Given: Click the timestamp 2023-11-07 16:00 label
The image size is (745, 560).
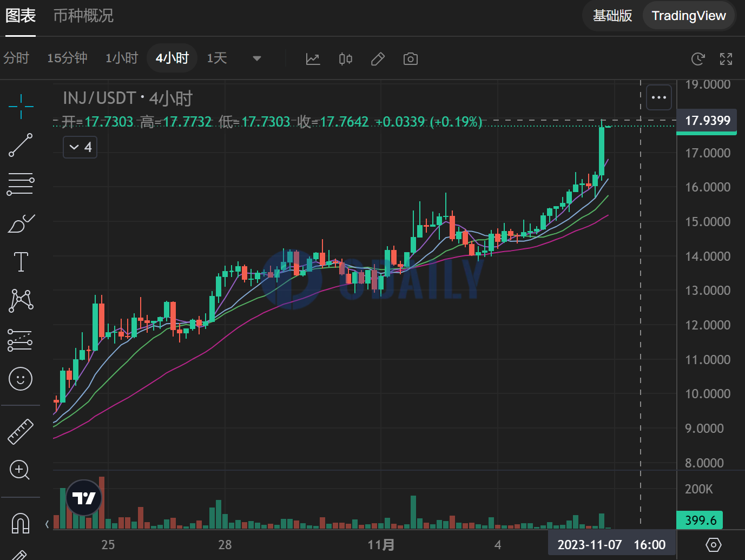Looking at the screenshot, I should pos(611,544).
